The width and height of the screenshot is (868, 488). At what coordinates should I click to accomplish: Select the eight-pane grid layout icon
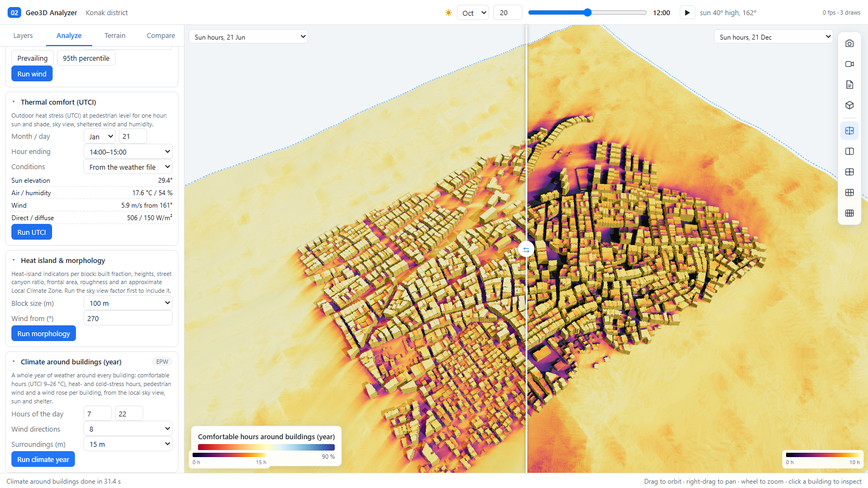(850, 213)
